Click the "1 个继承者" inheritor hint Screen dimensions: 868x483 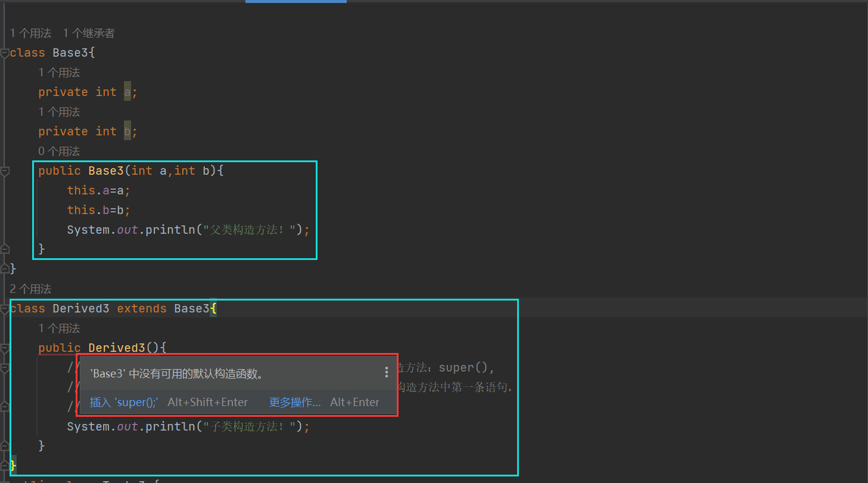(89, 33)
